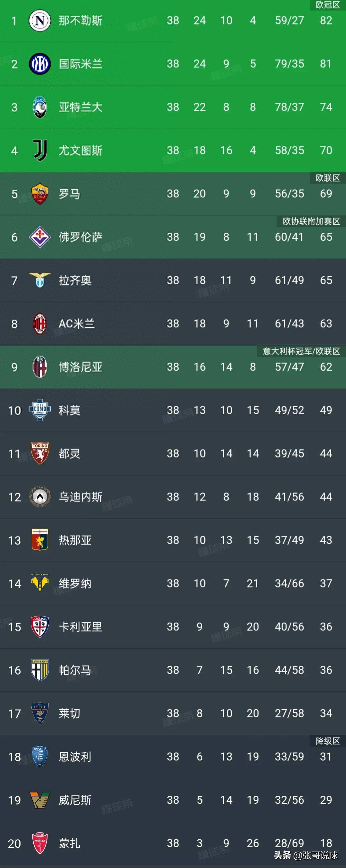Select the 欧协联附加赛区 zone label
Viewport: 346px width, 868px height.
(x=311, y=221)
